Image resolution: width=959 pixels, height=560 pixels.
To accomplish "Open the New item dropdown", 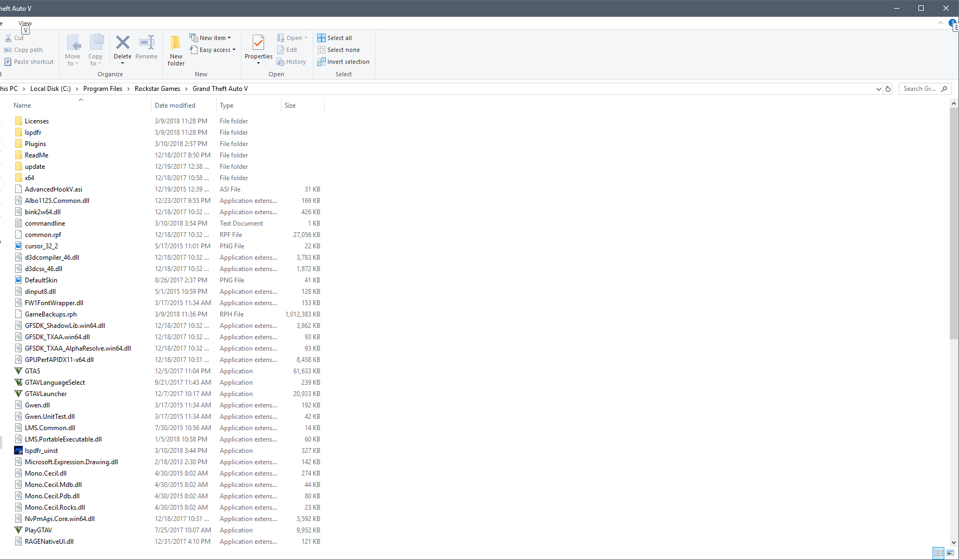I will pos(211,38).
